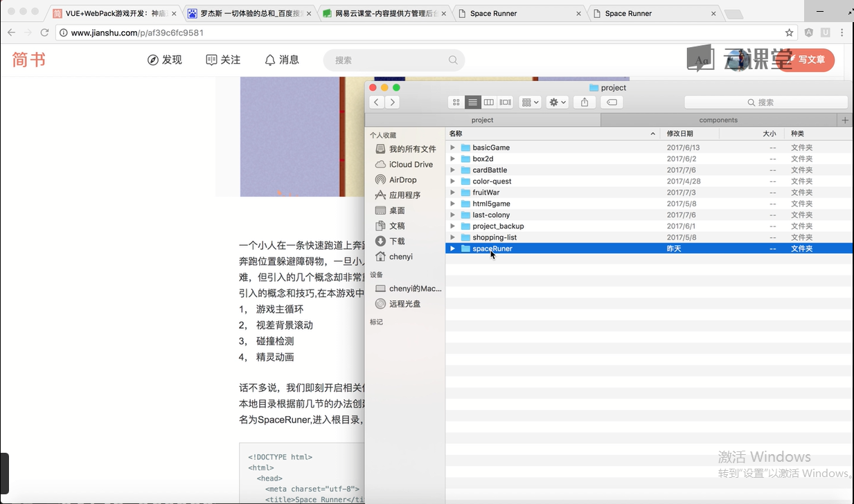This screenshot has height=504, width=854.
Task: Click the 写文章 button
Action: coord(806,60)
